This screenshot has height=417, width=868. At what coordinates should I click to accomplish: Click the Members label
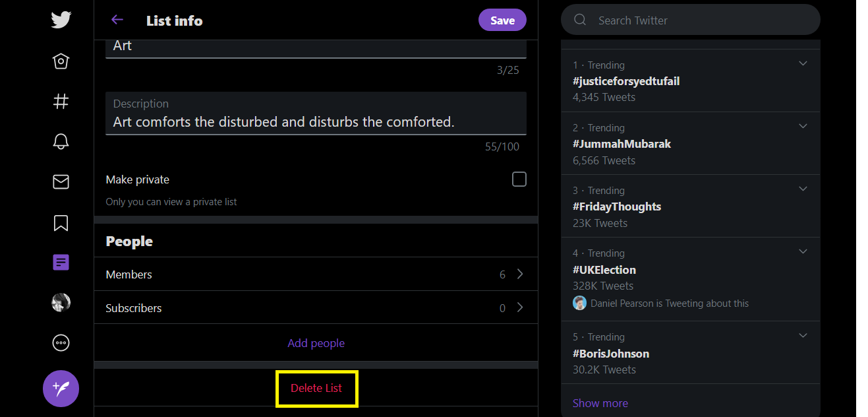pyautogui.click(x=129, y=274)
